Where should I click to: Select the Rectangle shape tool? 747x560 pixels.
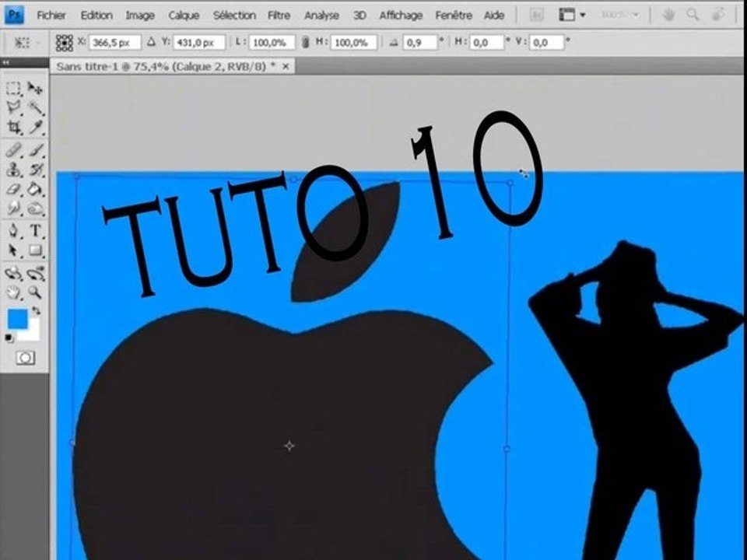(x=36, y=250)
